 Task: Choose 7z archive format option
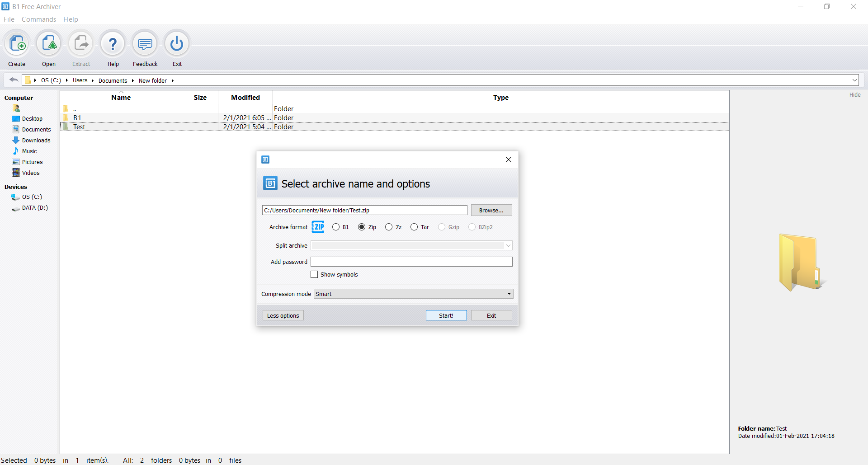coord(389,227)
